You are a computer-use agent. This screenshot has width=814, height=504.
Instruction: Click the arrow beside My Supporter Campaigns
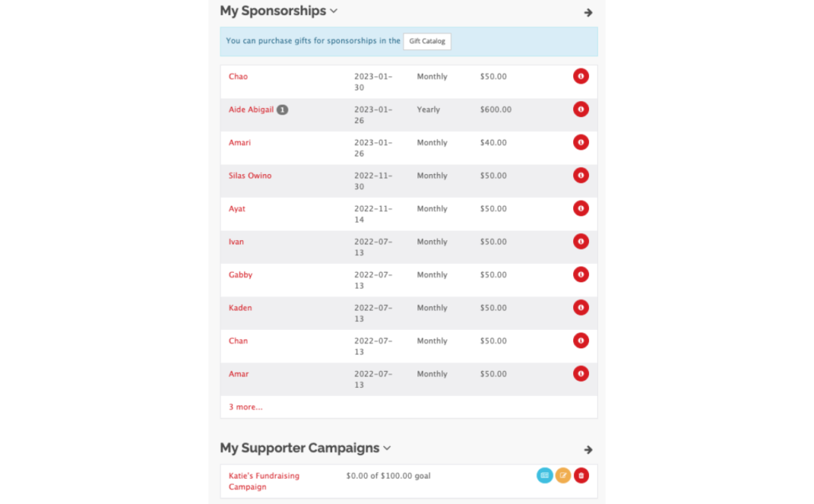click(x=588, y=449)
